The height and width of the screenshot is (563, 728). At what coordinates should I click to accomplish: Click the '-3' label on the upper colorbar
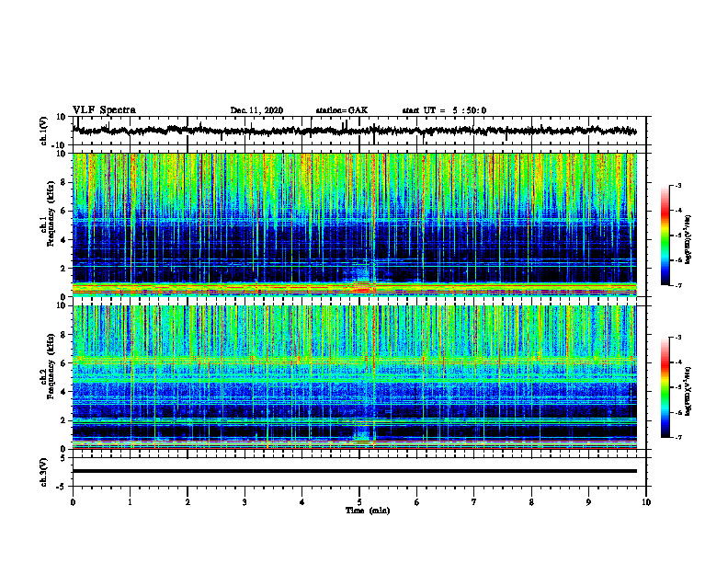tap(678, 185)
